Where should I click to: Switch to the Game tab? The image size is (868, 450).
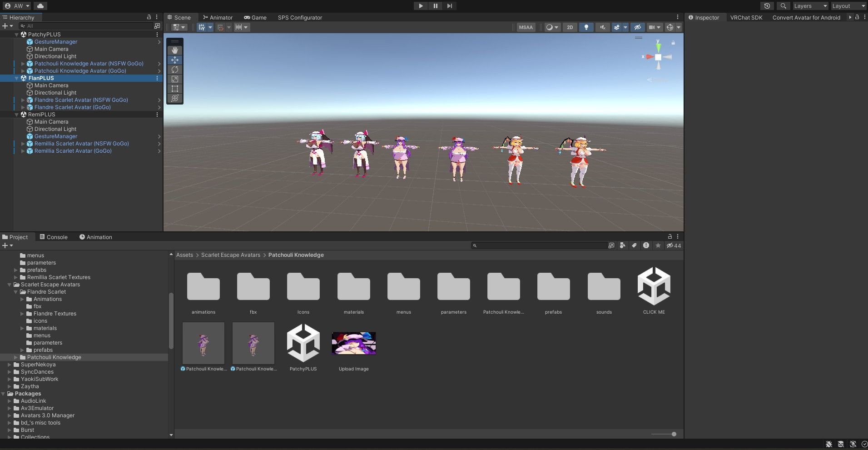click(x=255, y=18)
